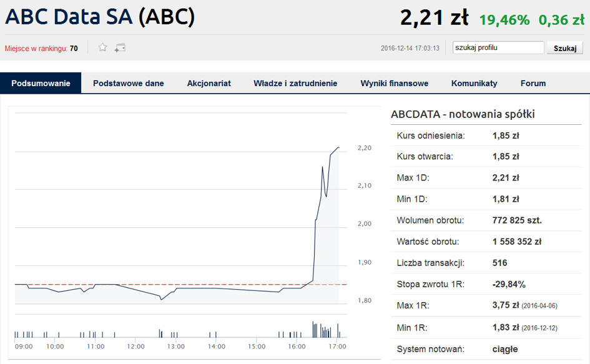Open the Forum tab

tap(533, 83)
